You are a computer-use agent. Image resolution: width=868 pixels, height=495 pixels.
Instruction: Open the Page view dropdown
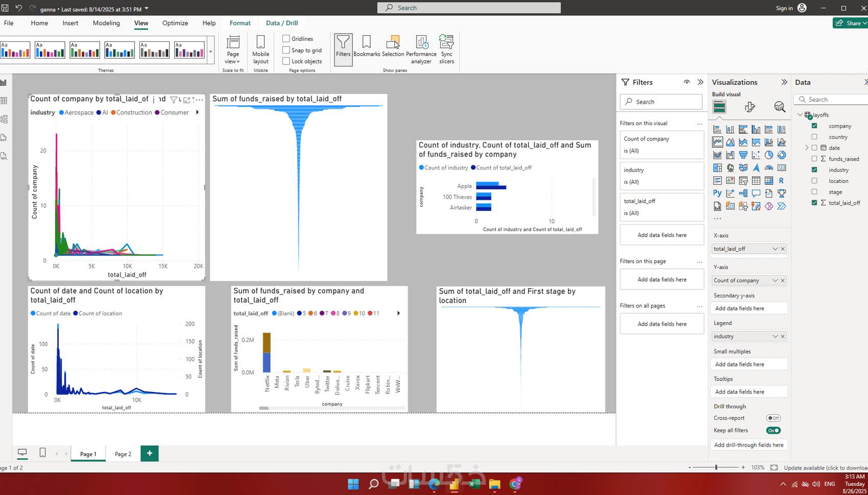click(233, 49)
